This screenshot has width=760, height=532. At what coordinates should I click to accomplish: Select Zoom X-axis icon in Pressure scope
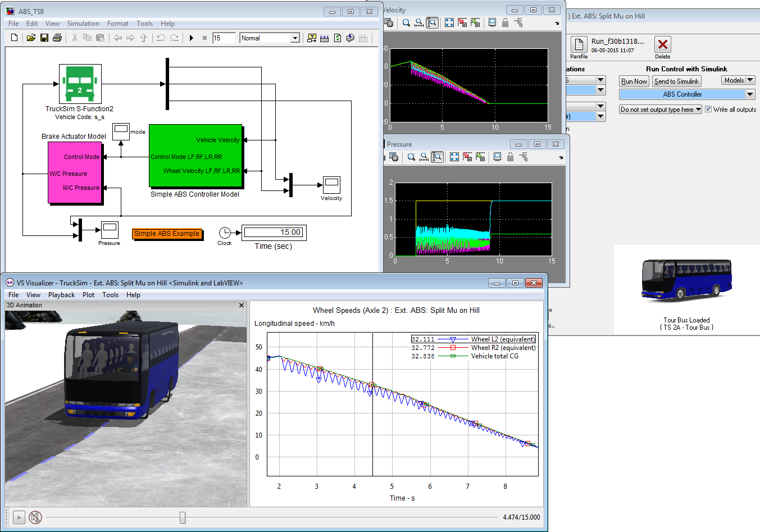424,157
